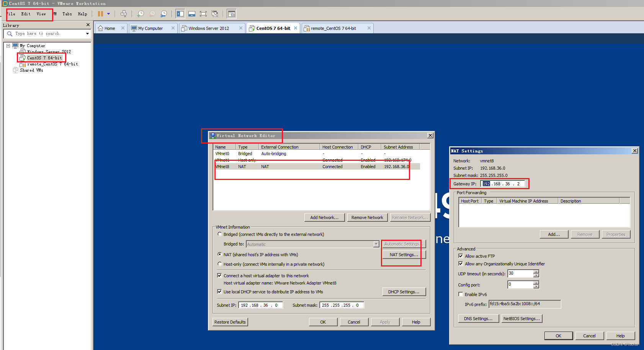This screenshot has width=644, height=350.
Task: Close the Home tab
Action: [x=123, y=28]
